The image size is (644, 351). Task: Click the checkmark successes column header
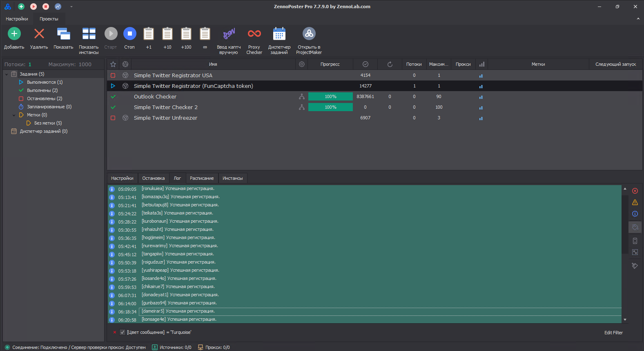[365, 64]
